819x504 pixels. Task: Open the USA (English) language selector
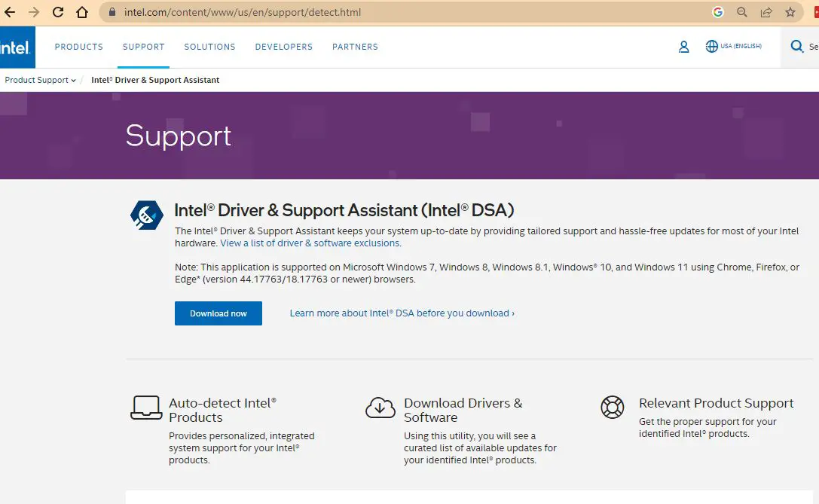coord(733,47)
